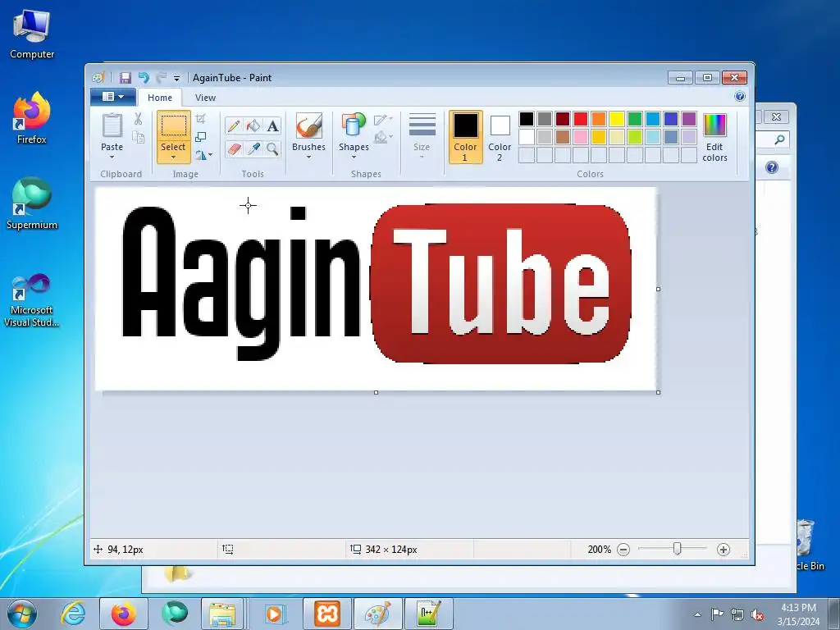840x630 pixels.
Task: Select the Pencil tool
Action: (x=234, y=126)
